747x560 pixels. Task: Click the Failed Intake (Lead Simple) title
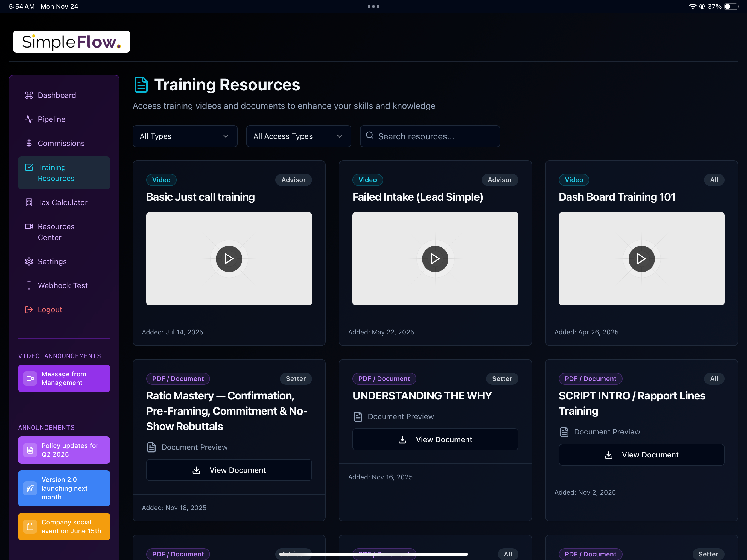tap(418, 197)
